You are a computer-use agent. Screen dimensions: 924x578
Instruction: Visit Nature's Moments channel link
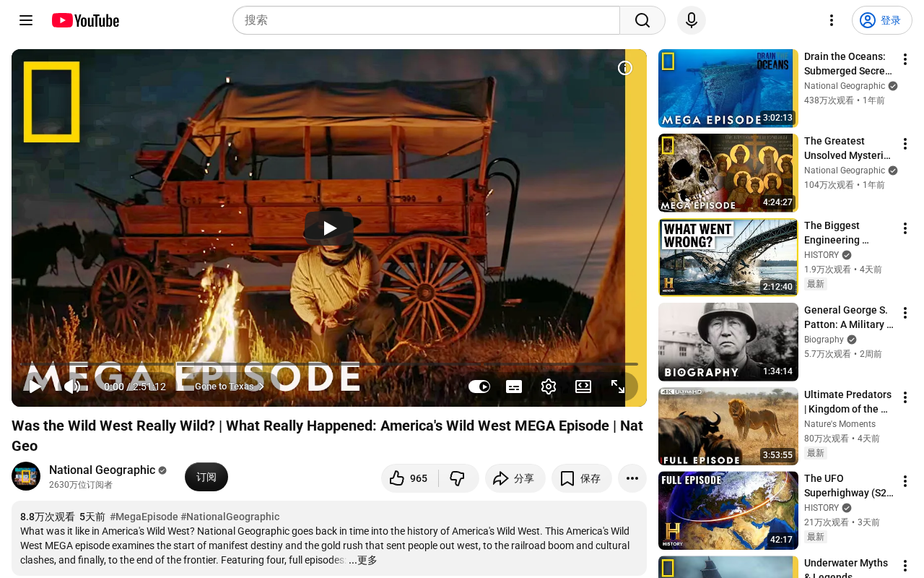tap(840, 424)
